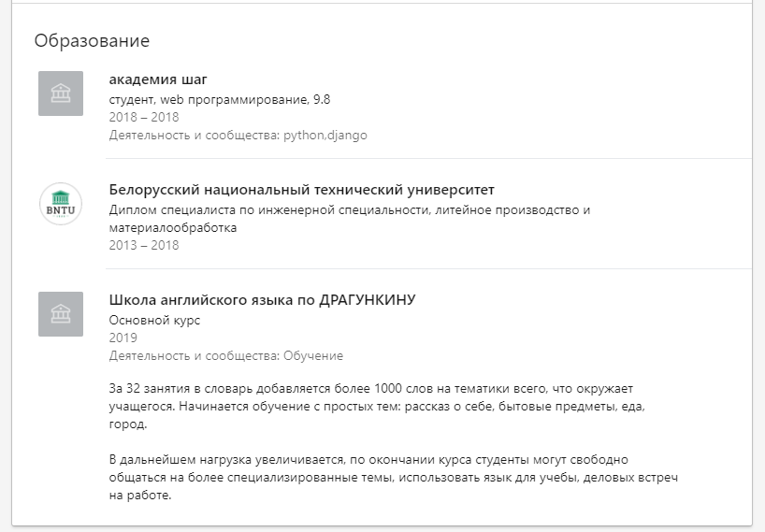The height and width of the screenshot is (532, 765).
Task: Click the академия шаг school placeholder icon
Action: click(x=61, y=93)
